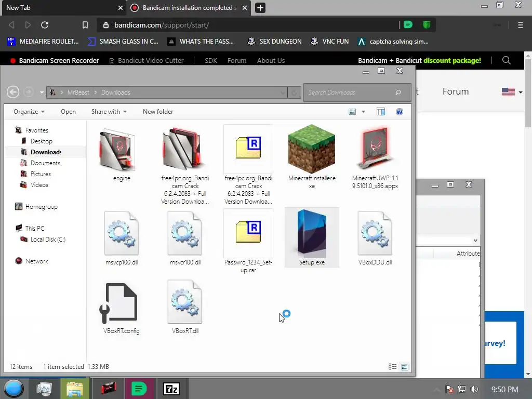
Task: Open the language flag dropdown on Bandicam site
Action: click(512, 91)
